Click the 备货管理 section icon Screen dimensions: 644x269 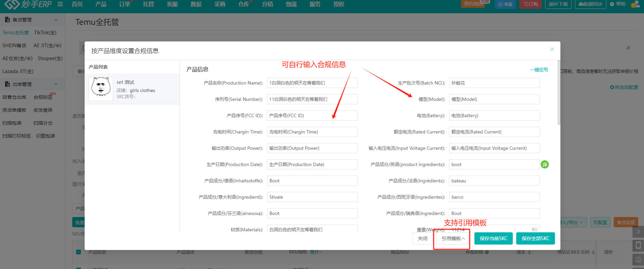pos(7,20)
